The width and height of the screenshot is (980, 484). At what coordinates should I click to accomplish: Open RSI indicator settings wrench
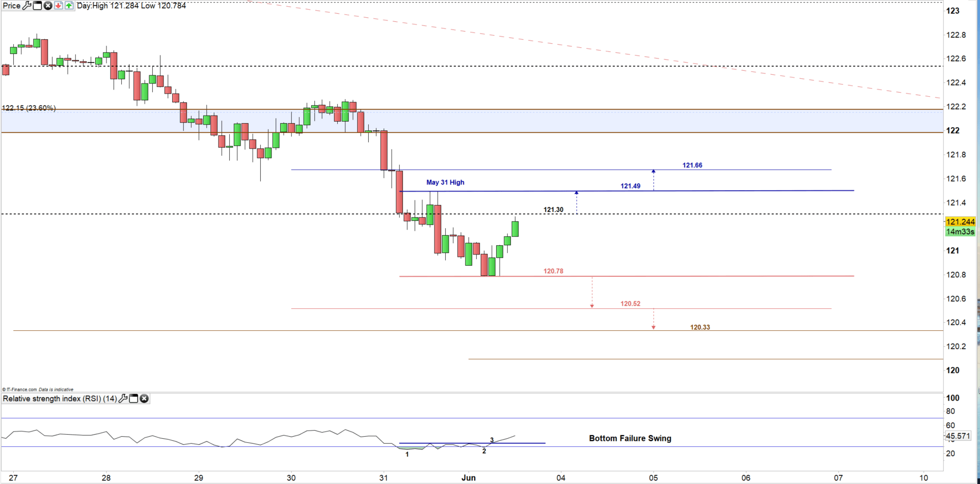[x=123, y=398]
